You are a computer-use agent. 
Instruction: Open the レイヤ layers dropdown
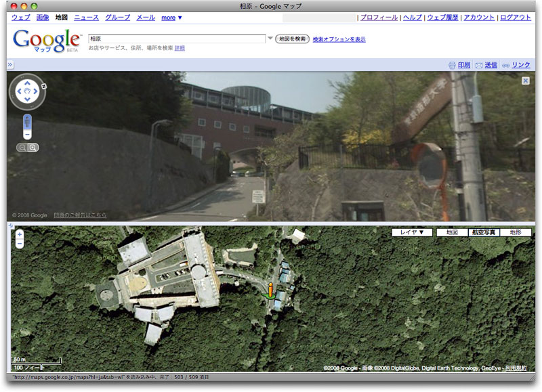[412, 232]
